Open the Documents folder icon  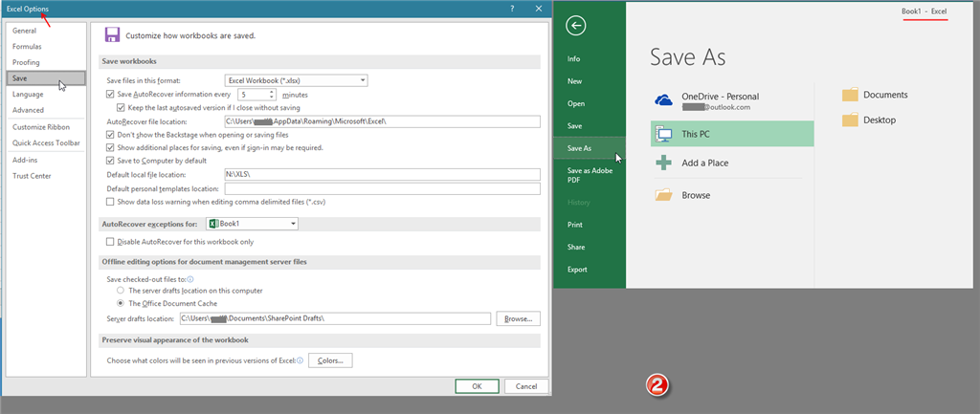click(850, 95)
